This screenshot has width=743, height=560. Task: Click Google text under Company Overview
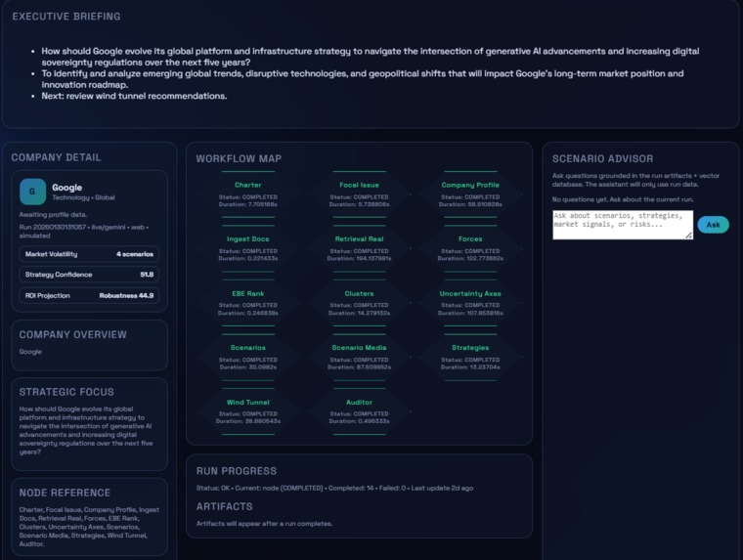(x=30, y=352)
